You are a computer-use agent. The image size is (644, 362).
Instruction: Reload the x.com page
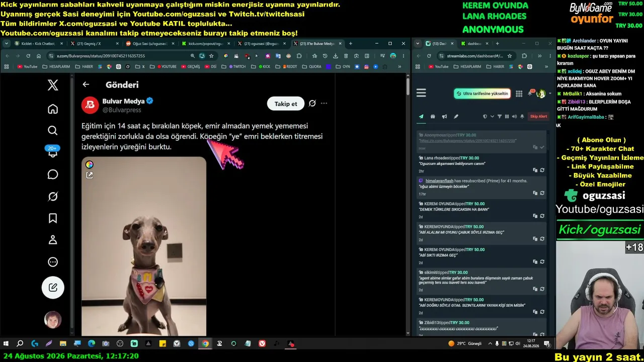pyautogui.click(x=28, y=56)
